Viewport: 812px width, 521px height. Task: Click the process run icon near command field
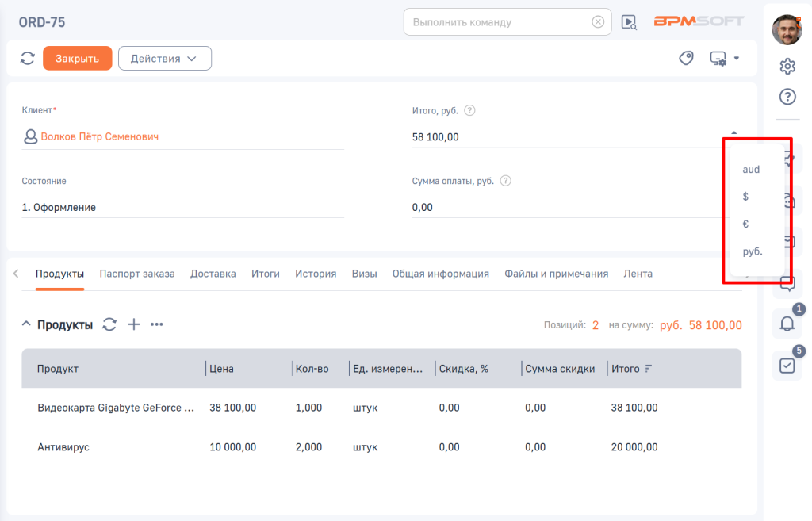point(629,22)
